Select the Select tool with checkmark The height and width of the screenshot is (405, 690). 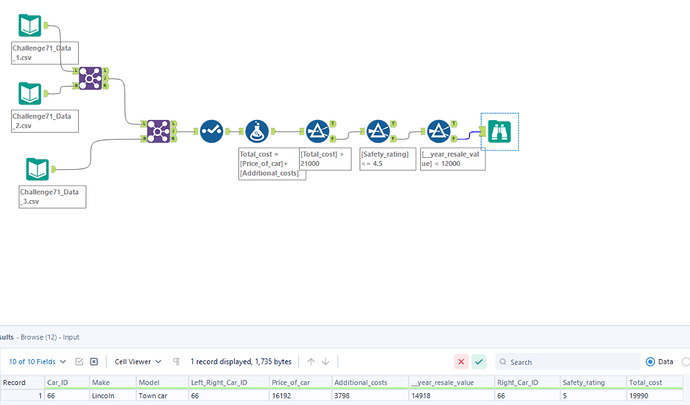[212, 131]
